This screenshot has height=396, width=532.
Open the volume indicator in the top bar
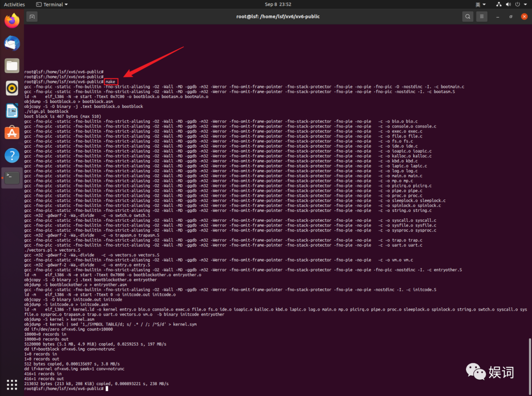click(x=508, y=4)
